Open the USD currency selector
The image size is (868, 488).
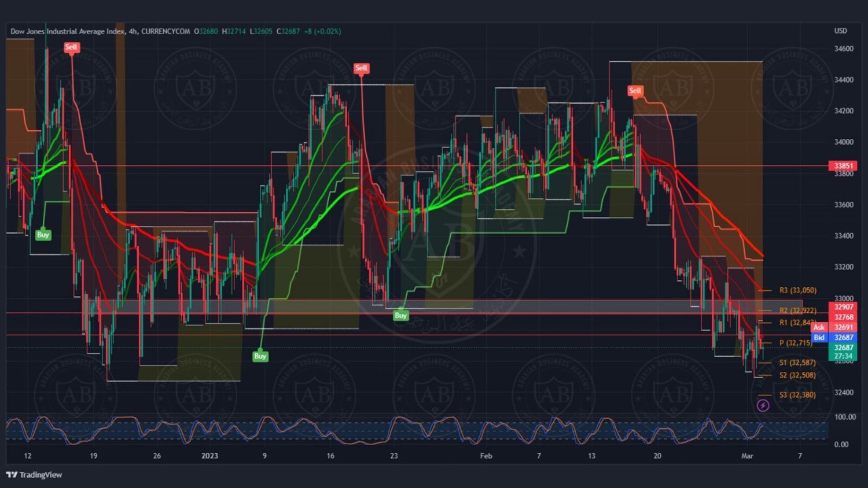(x=840, y=31)
